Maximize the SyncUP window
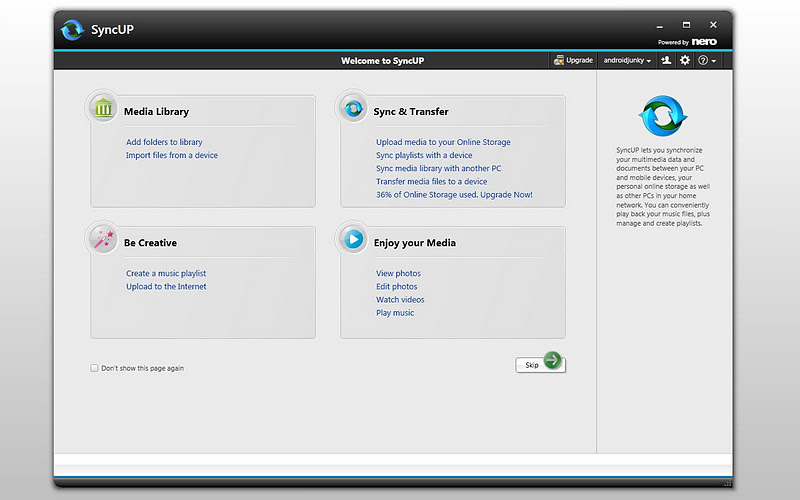This screenshot has height=500, width=800. pyautogui.click(x=686, y=24)
